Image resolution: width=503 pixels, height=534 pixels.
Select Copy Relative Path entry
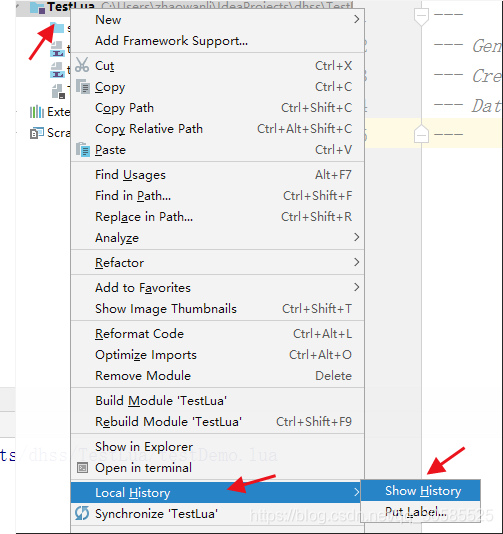[217, 129]
